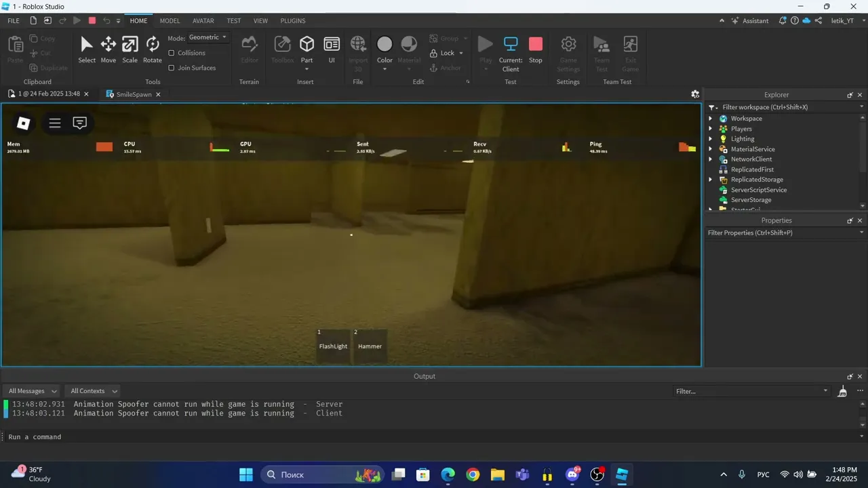Open the Assistant panel
This screenshot has height=488, width=868.
[x=749, y=21]
